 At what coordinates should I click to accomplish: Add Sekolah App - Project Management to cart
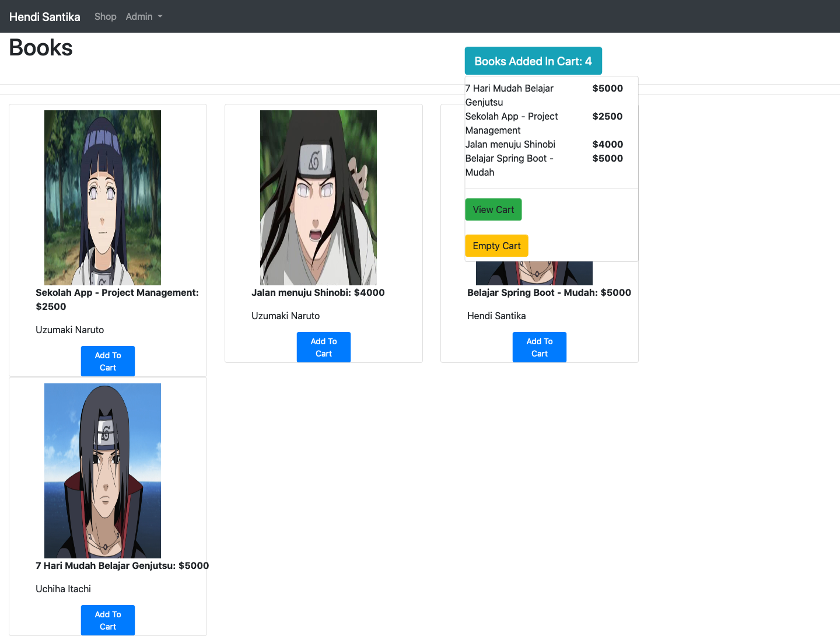108,361
